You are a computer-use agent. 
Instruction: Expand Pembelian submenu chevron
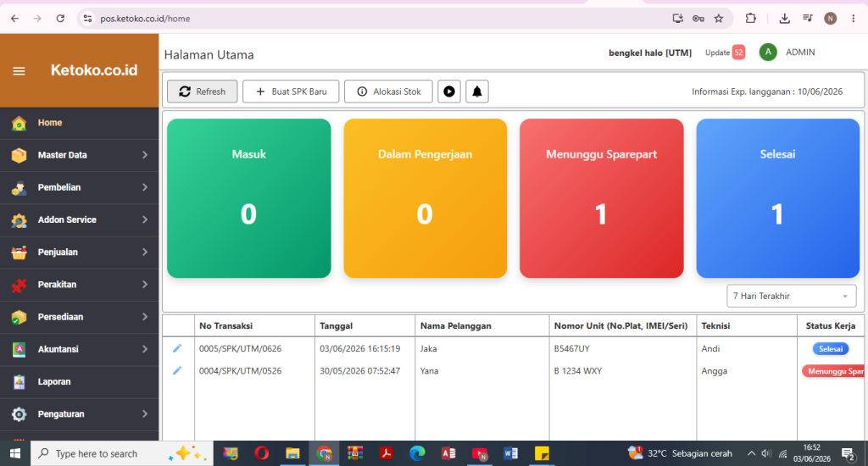tap(145, 187)
